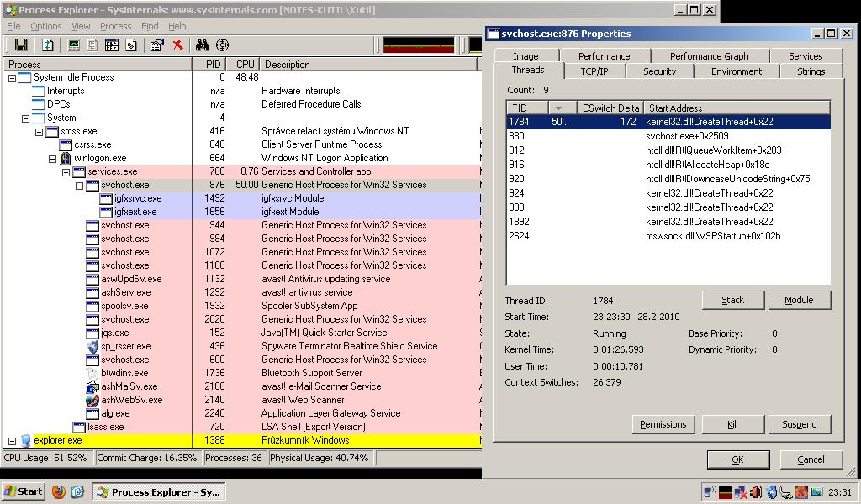Click the red X Kill Process icon
The image size is (861, 504).
click(x=177, y=45)
